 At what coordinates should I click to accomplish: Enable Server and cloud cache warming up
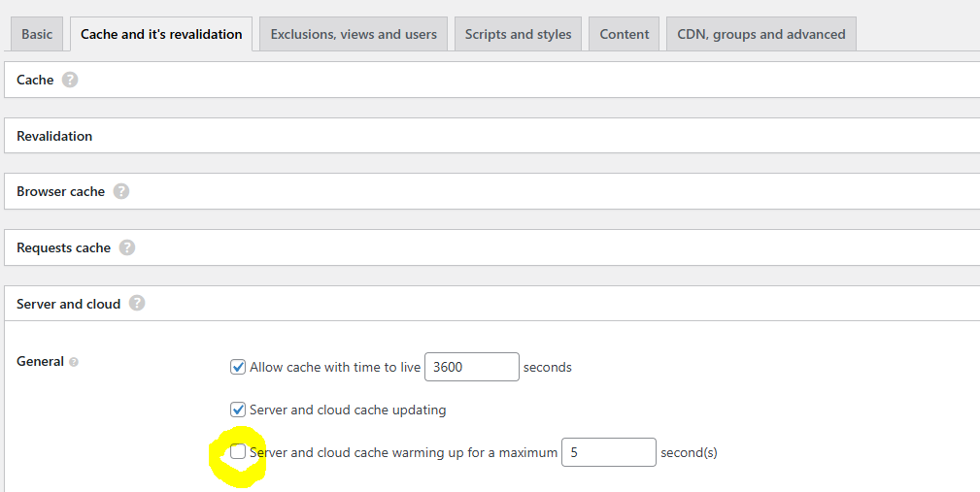tap(238, 451)
